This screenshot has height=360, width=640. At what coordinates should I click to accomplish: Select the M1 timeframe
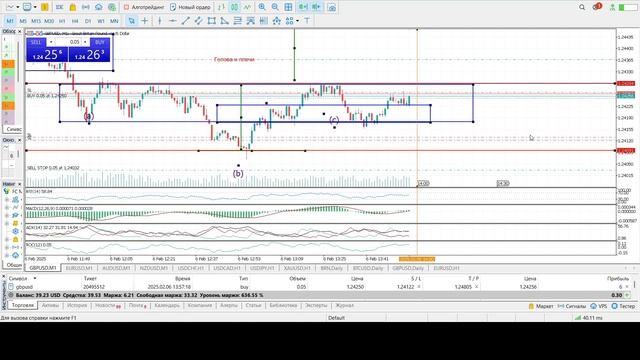[x=10, y=21]
